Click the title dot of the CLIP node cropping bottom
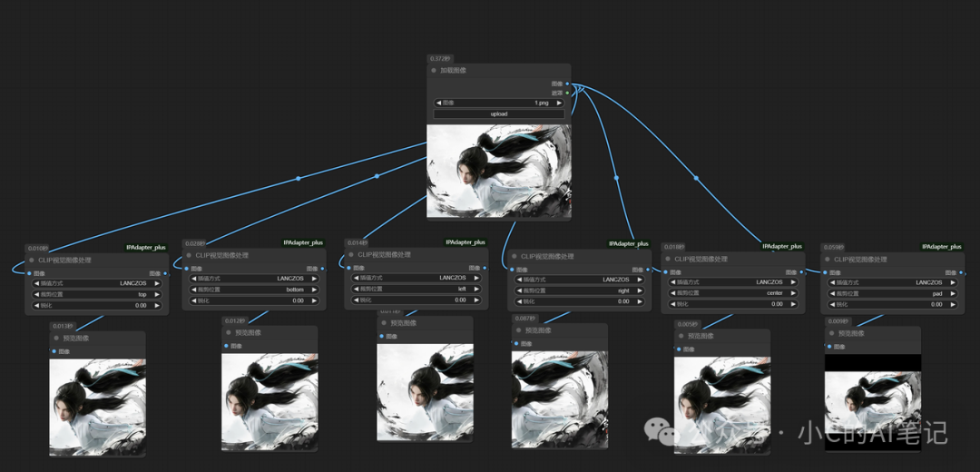Image resolution: width=980 pixels, height=472 pixels. click(189, 255)
